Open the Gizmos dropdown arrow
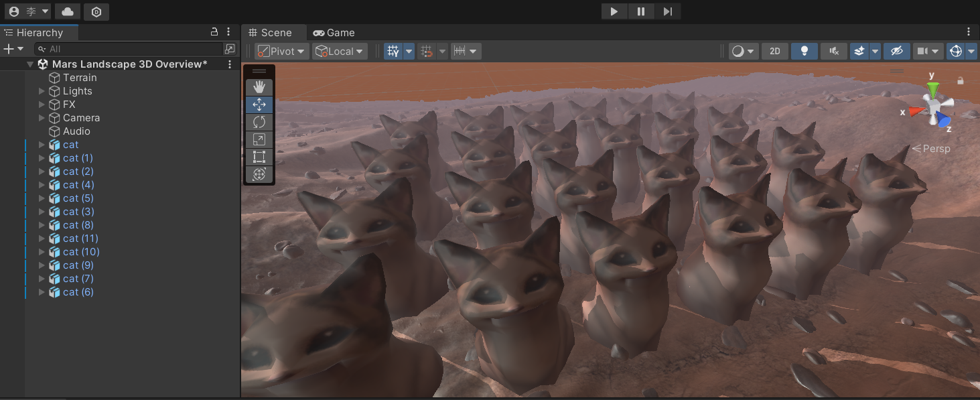Image resolution: width=980 pixels, height=400 pixels. coord(972,51)
